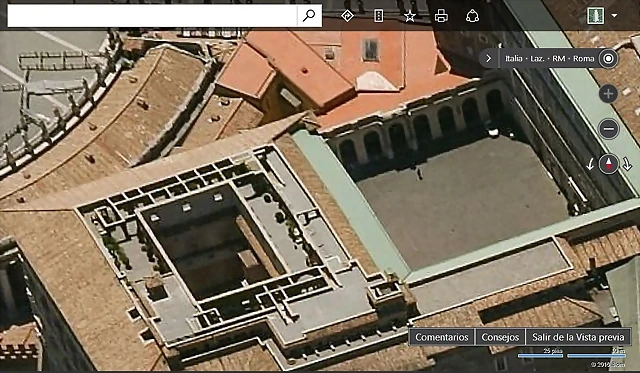
Task: Rotate map clockwise with right arrow
Action: point(627,164)
